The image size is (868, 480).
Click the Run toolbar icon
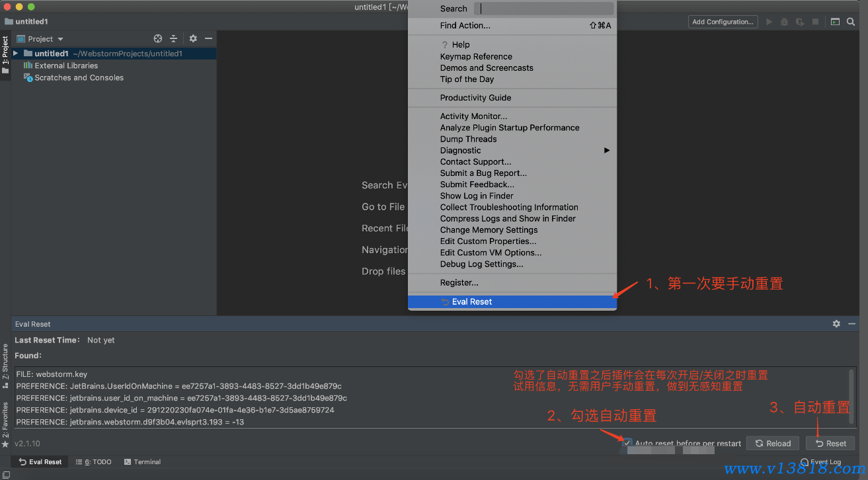pos(769,22)
